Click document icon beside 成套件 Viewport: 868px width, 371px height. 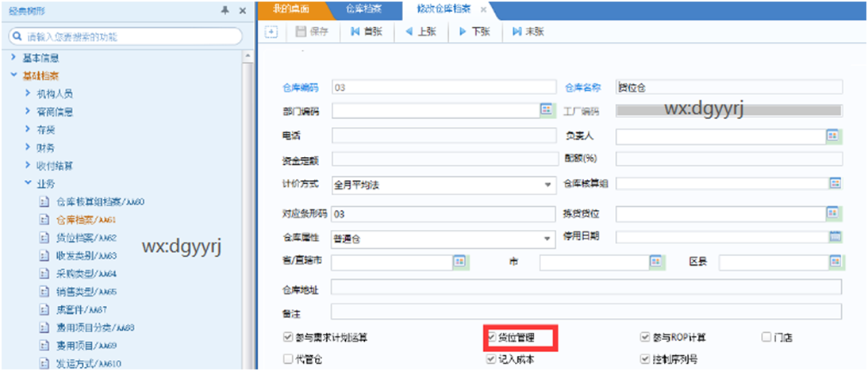tap(44, 310)
